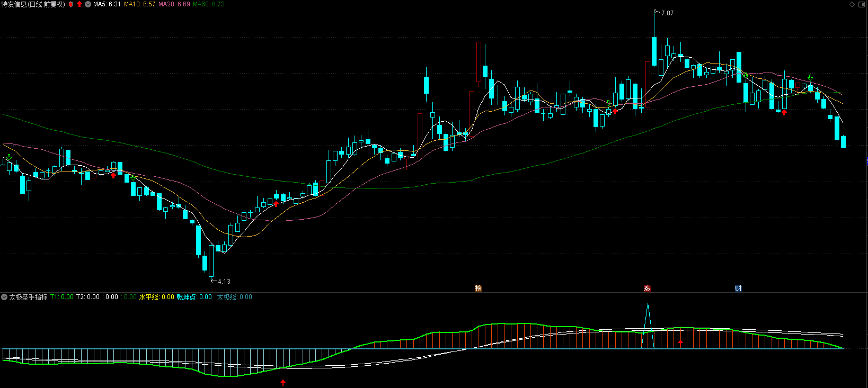Expand the 太极圣手指标 indicator dropdown chevron
Viewport: 868px width, 388px height.
pos(4,297)
